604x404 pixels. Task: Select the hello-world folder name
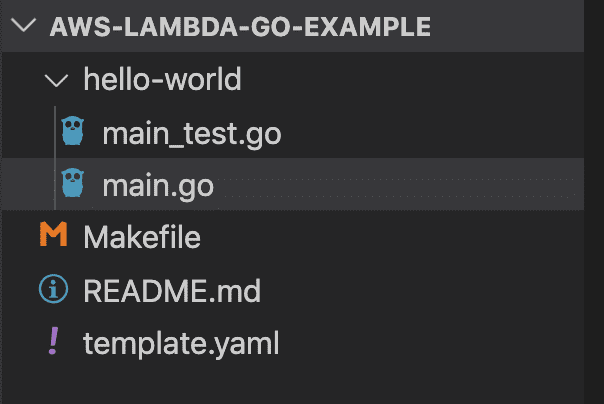click(163, 79)
